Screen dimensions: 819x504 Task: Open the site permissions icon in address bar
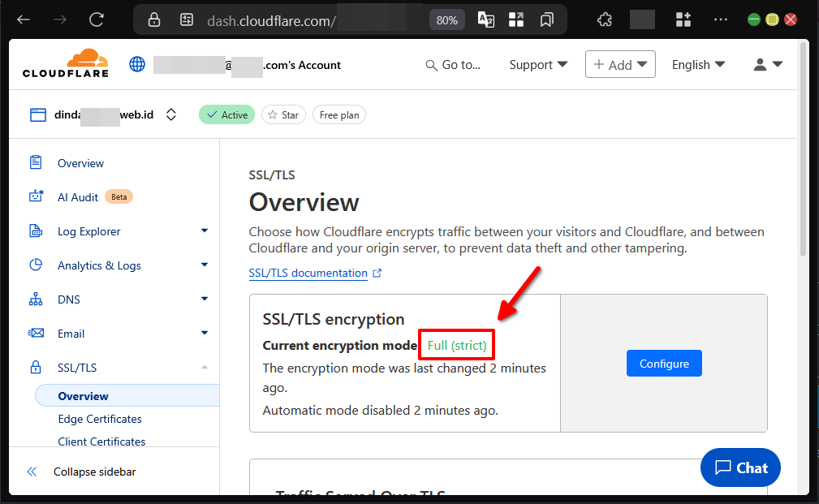[187, 19]
